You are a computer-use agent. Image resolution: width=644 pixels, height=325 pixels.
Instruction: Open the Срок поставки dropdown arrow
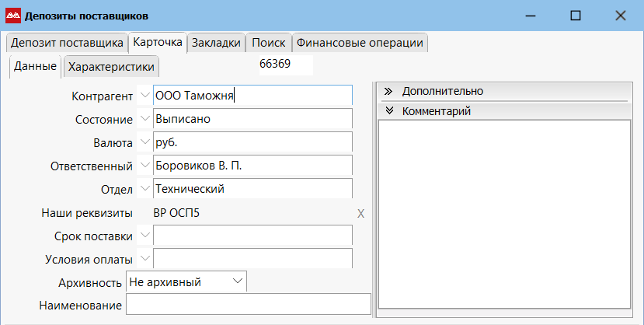click(144, 236)
